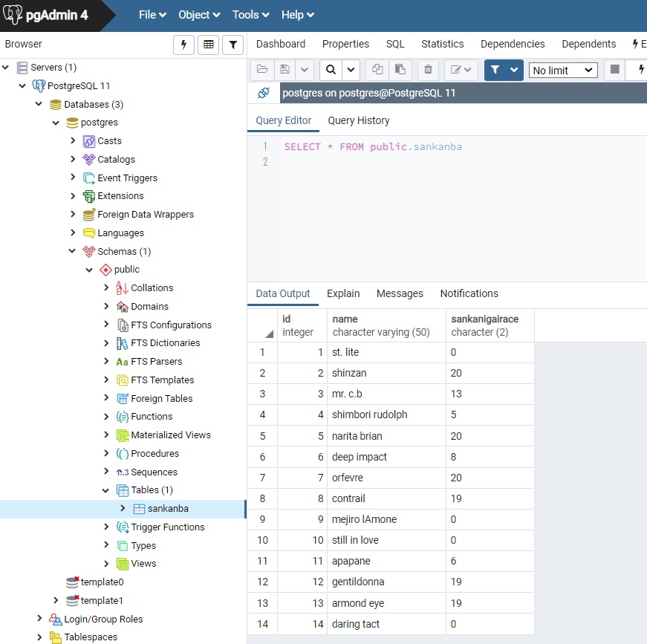Click the Stop square icon in query toolbar
The image size is (647, 644).
tap(615, 69)
